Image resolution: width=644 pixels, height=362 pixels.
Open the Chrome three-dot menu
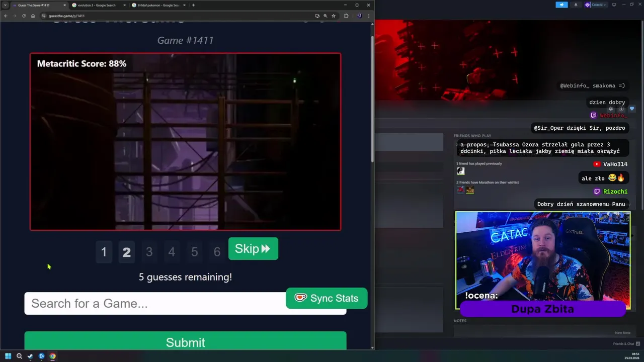coord(369,16)
